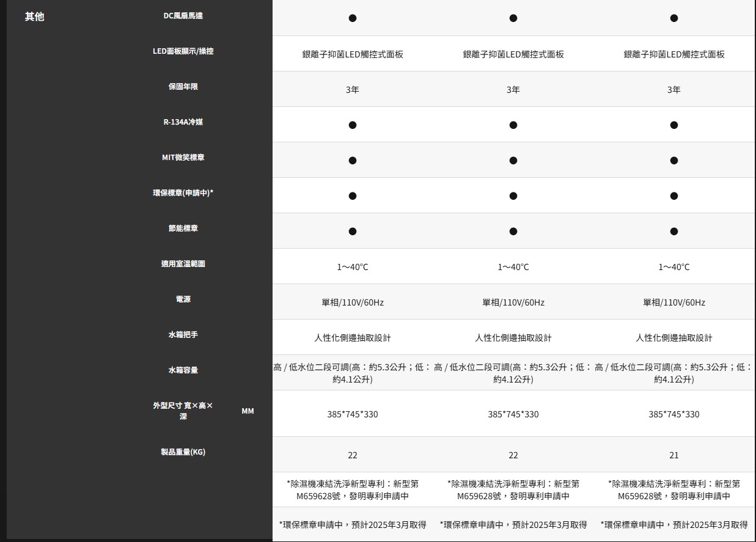756x542 pixels.
Task: Click the MM unit label
Action: pos(248,411)
